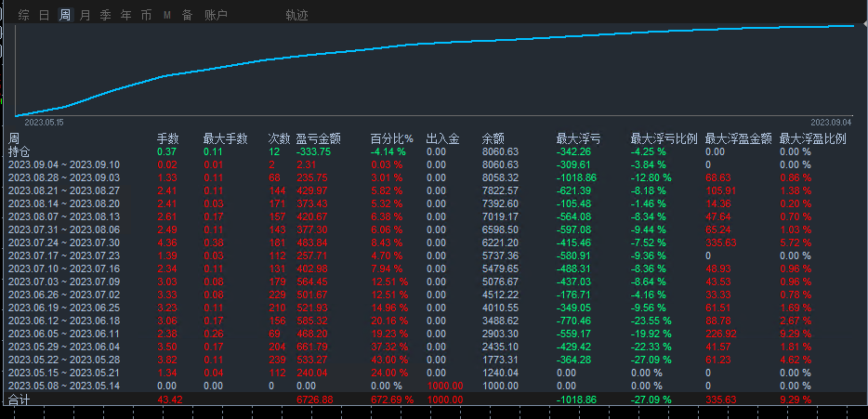Click the 最大浮亏比例 column header

pos(664,139)
